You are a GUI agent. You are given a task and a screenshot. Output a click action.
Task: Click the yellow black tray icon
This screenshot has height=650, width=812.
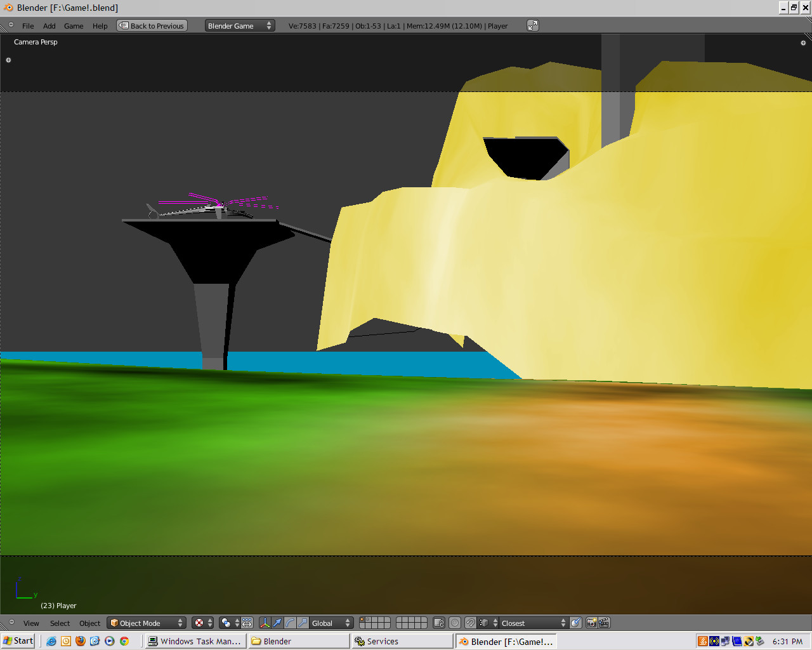[x=749, y=641]
